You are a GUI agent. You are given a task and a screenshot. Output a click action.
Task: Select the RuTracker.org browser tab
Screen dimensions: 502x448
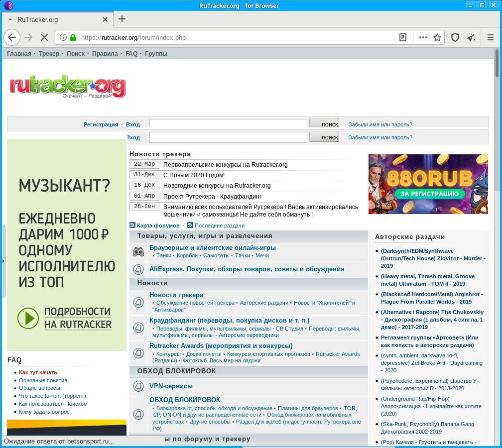(58, 19)
